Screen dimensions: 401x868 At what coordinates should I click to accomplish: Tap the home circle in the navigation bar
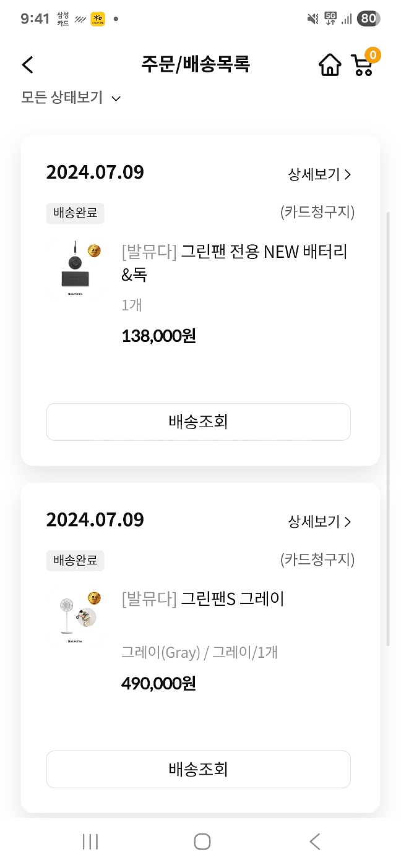(202, 841)
